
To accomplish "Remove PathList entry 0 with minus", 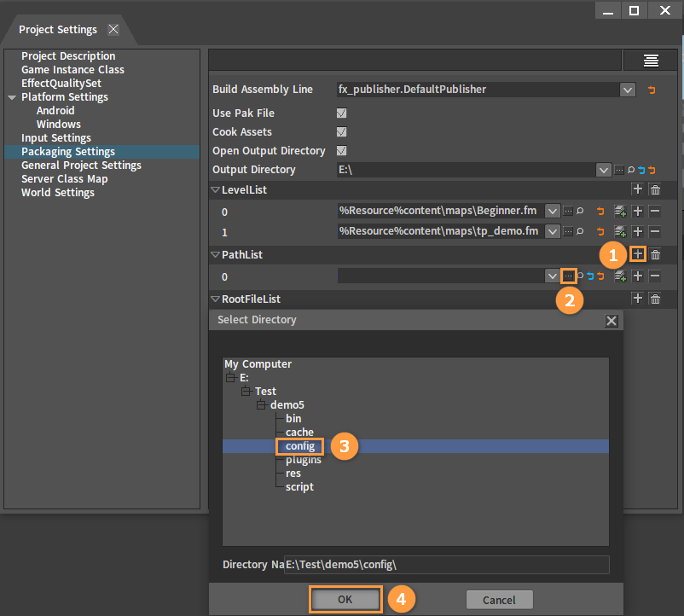I will 655,276.
